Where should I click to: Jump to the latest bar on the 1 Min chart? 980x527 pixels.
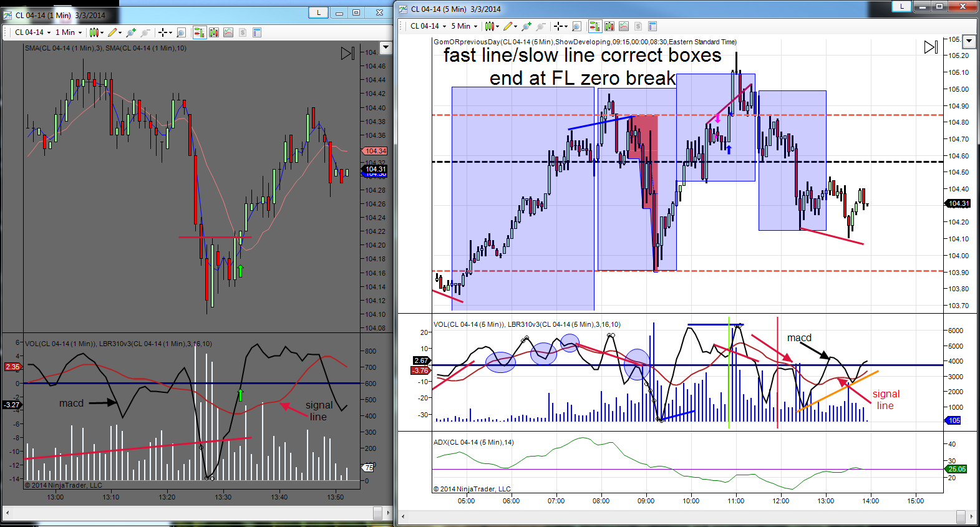347,54
